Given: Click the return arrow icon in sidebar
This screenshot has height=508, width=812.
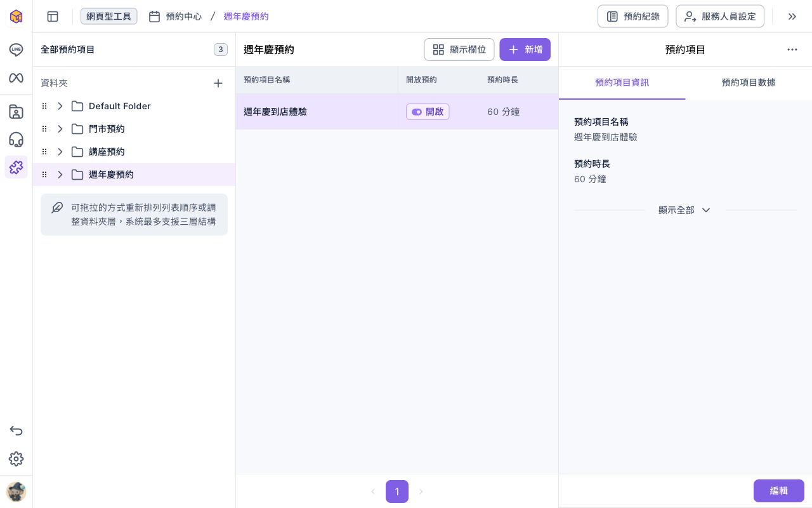Looking at the screenshot, I should [x=16, y=431].
